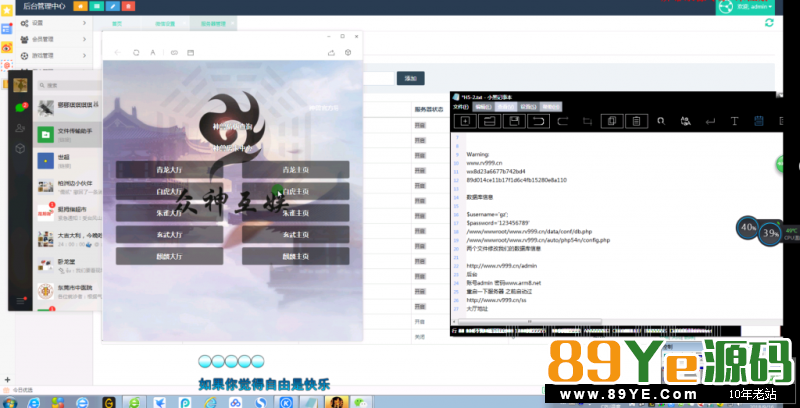This screenshot has height=408, width=800.
Task: Switch to the 微信设置 tab
Action: point(165,23)
